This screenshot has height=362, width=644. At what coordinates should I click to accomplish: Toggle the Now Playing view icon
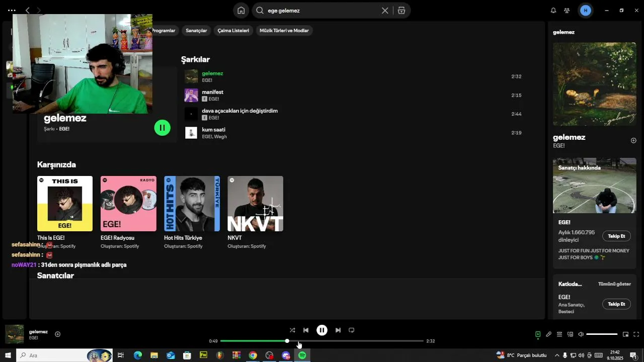pos(538,334)
